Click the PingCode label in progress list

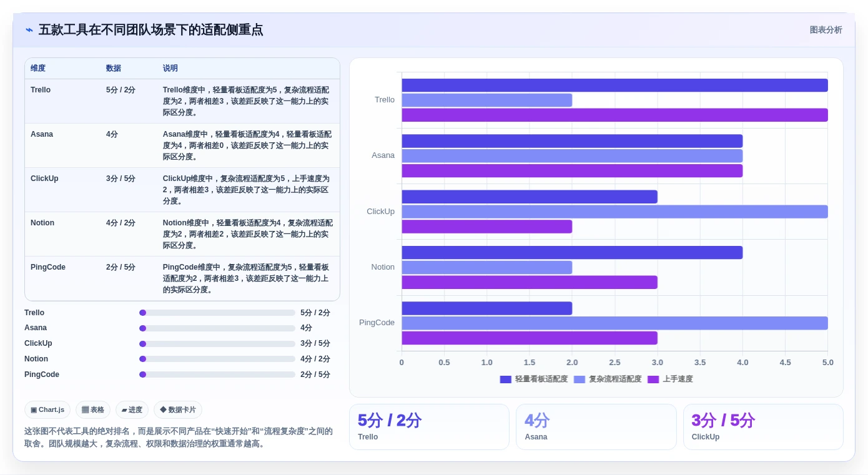coord(42,375)
